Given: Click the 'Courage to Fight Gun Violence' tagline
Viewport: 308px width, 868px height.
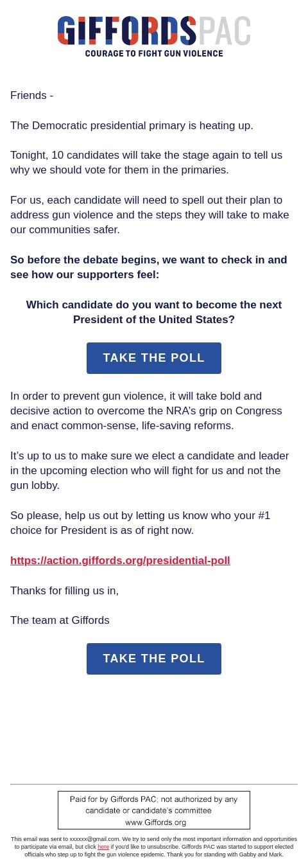Looking at the screenshot, I should click(154, 53).
